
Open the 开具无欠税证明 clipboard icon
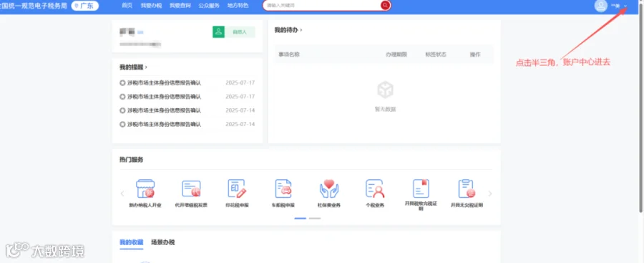point(467,189)
